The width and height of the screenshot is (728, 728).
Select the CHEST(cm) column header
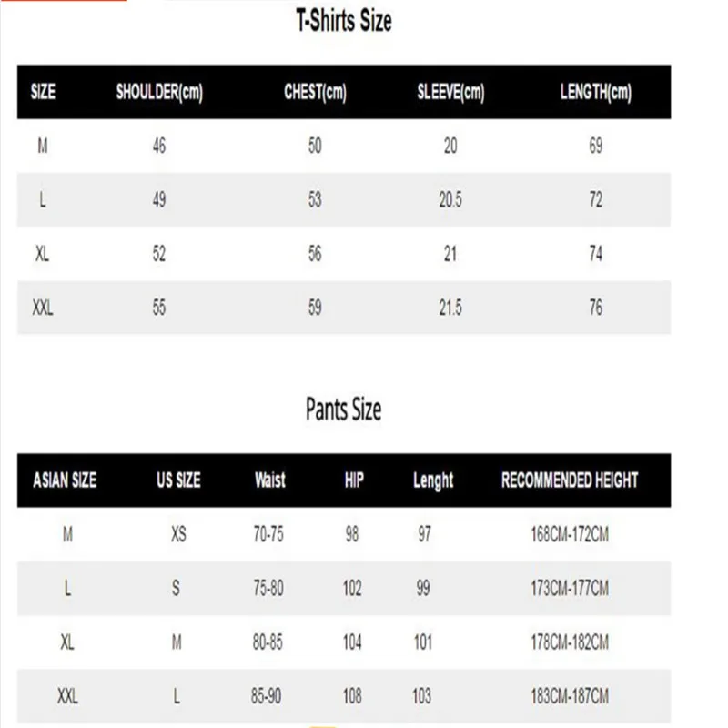[x=315, y=92]
